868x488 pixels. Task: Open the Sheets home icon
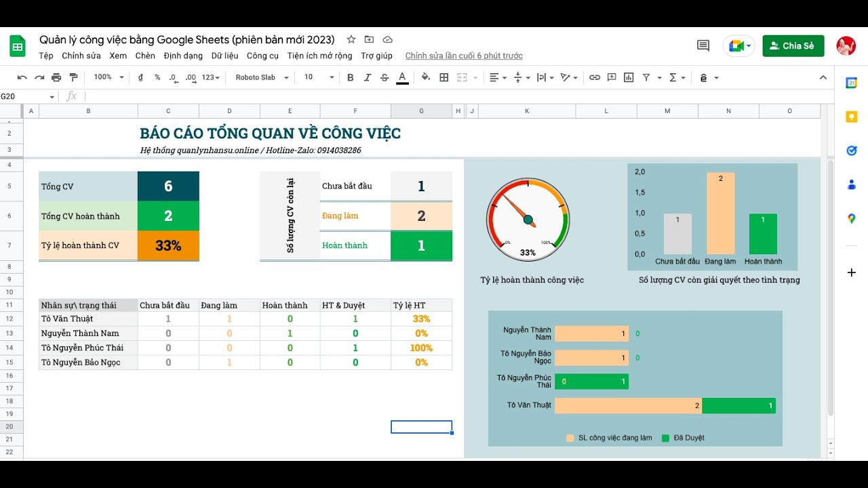18,47
